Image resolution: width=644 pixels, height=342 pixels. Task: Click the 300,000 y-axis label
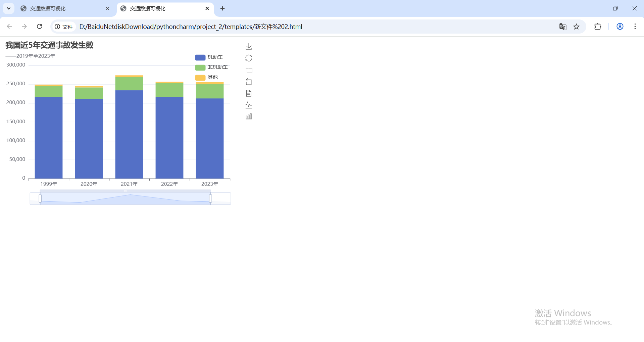16,65
